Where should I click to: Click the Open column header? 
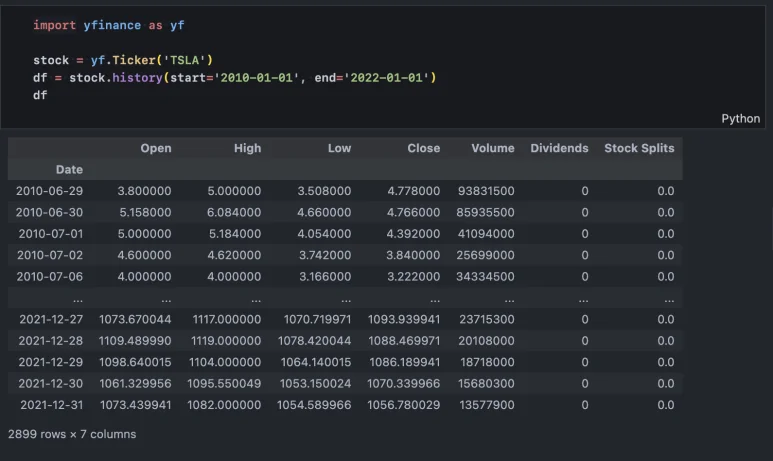[x=155, y=148]
